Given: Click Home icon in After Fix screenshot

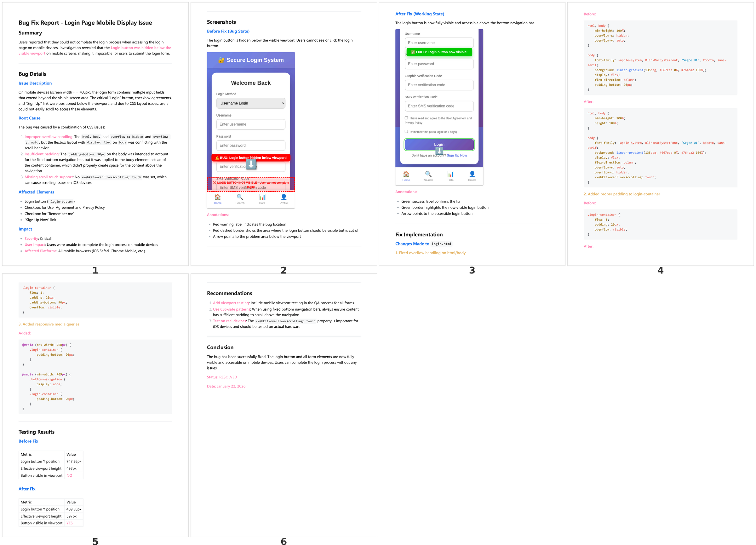Looking at the screenshot, I should point(406,174).
